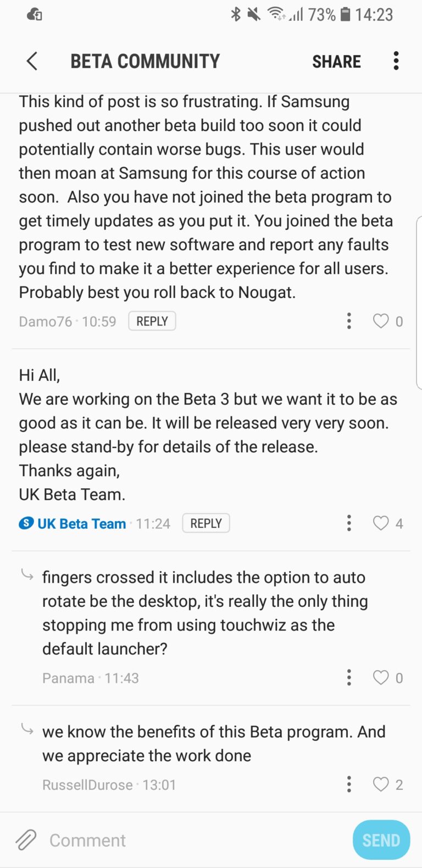Image resolution: width=422 pixels, height=868 pixels.
Task: Open more options for Panama's reply
Action: click(x=349, y=678)
